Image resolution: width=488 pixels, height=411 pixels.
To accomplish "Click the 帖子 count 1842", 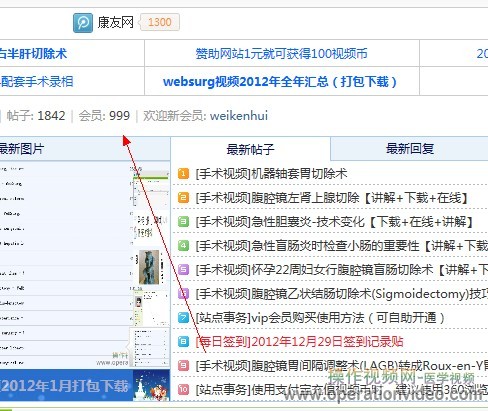I will (x=51, y=116).
